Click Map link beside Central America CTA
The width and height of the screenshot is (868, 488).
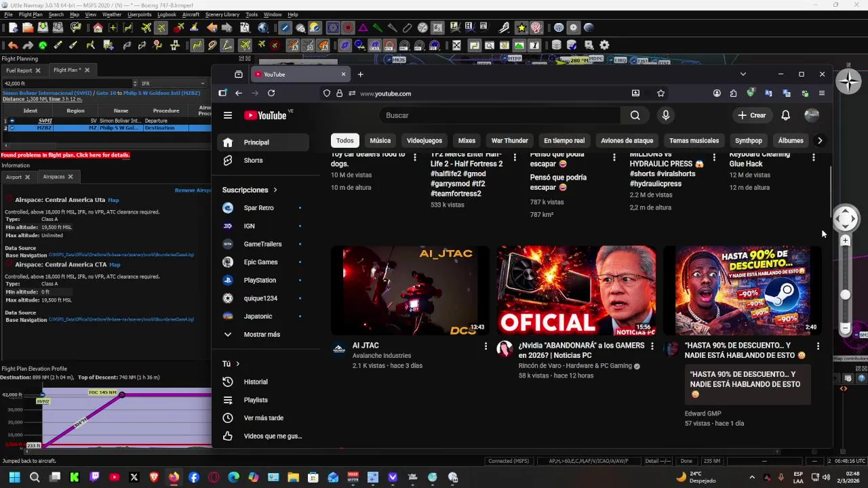coord(115,264)
